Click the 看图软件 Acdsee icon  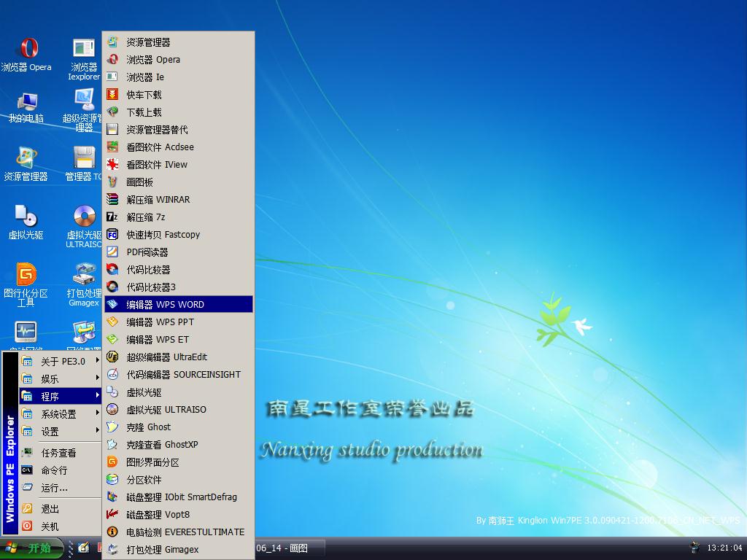(x=112, y=147)
